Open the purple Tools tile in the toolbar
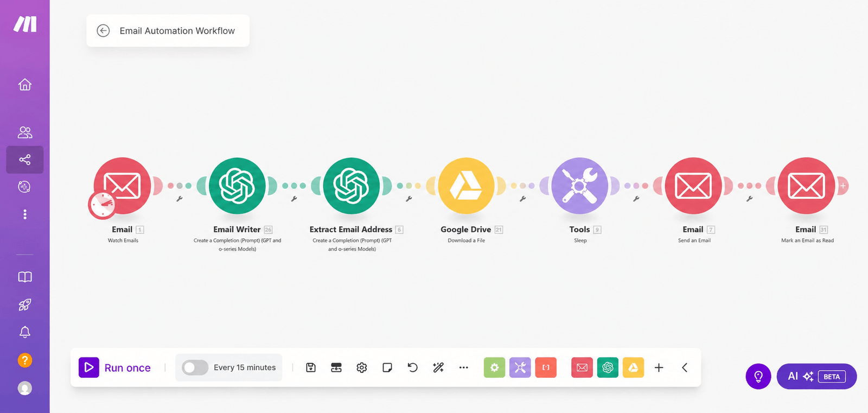The image size is (868, 413). pyautogui.click(x=520, y=367)
